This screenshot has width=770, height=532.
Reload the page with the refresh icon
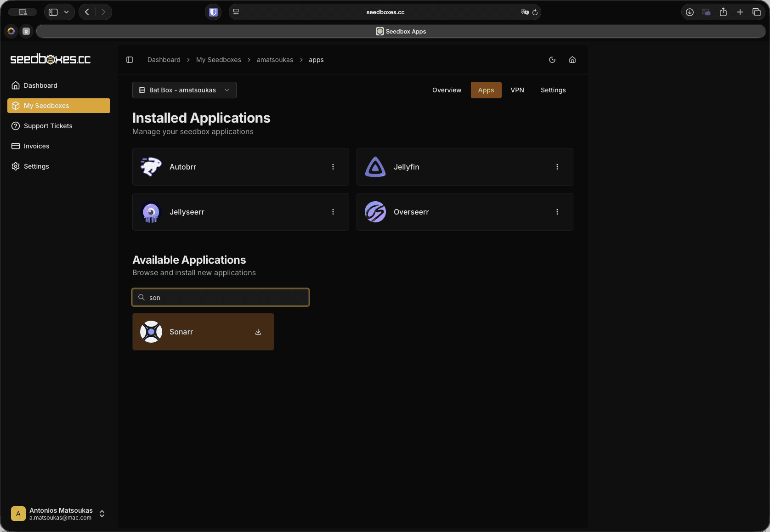[535, 12]
